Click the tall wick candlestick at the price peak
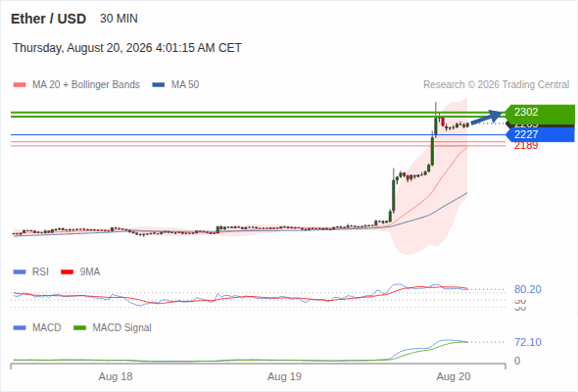 436,120
